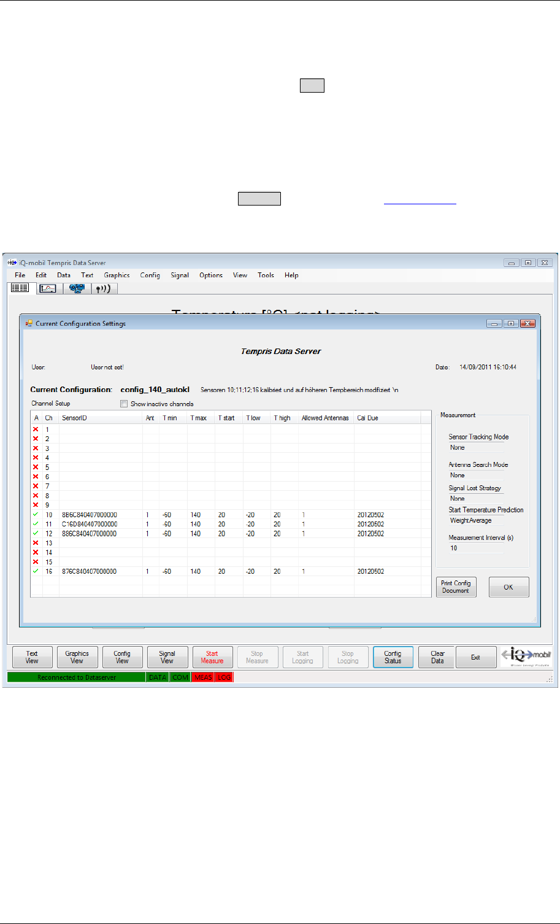The height and width of the screenshot is (924, 560).
Task: Click the iQ-mobil Tempris Data Server title icon
Action: 12,263
